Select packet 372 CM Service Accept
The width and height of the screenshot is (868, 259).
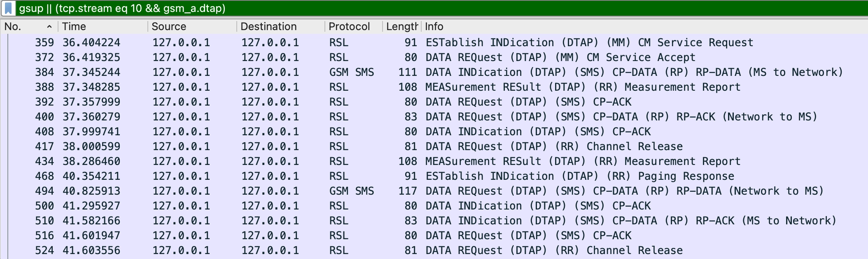[560, 57]
